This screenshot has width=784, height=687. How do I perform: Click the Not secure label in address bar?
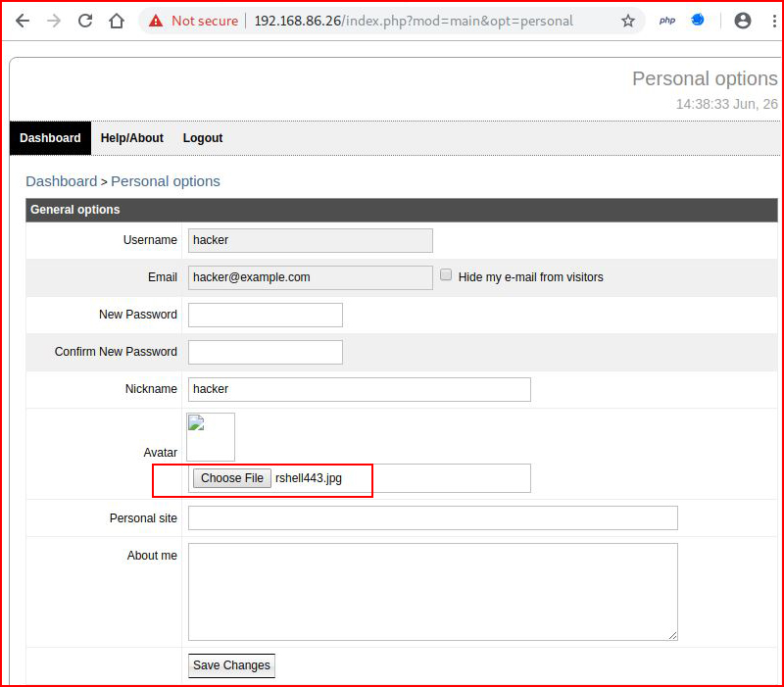205,21
